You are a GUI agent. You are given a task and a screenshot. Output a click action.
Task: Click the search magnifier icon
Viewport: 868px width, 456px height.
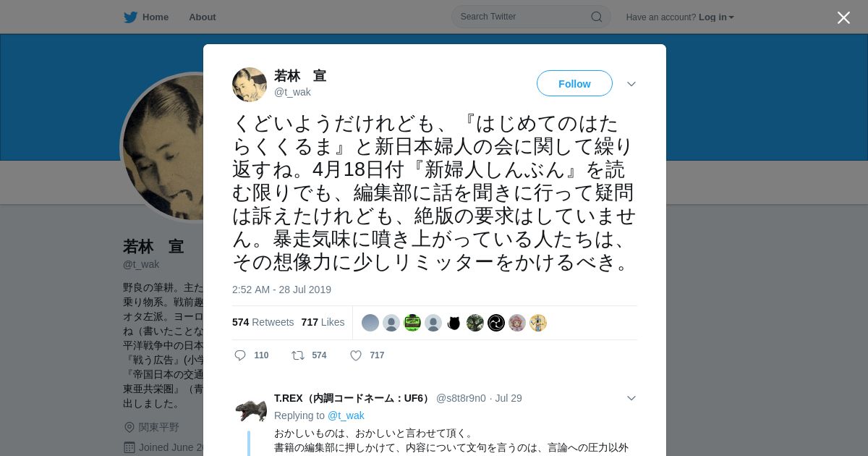tap(597, 17)
